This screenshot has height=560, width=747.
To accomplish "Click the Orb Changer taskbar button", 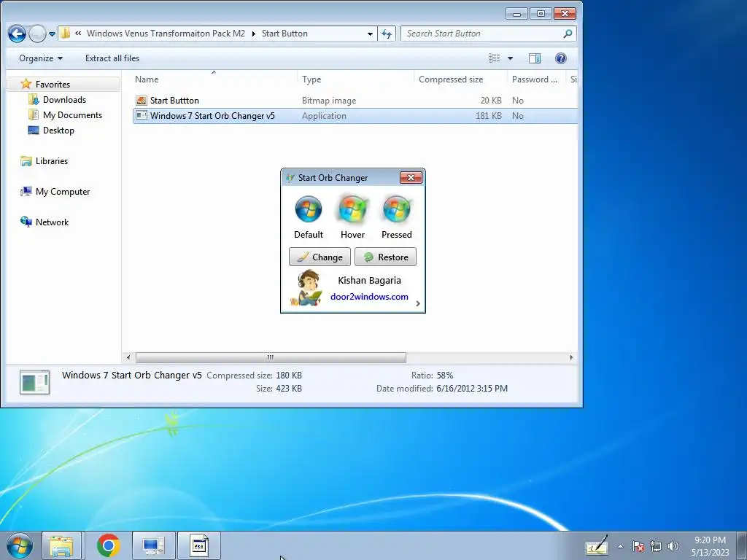I will coord(198,545).
